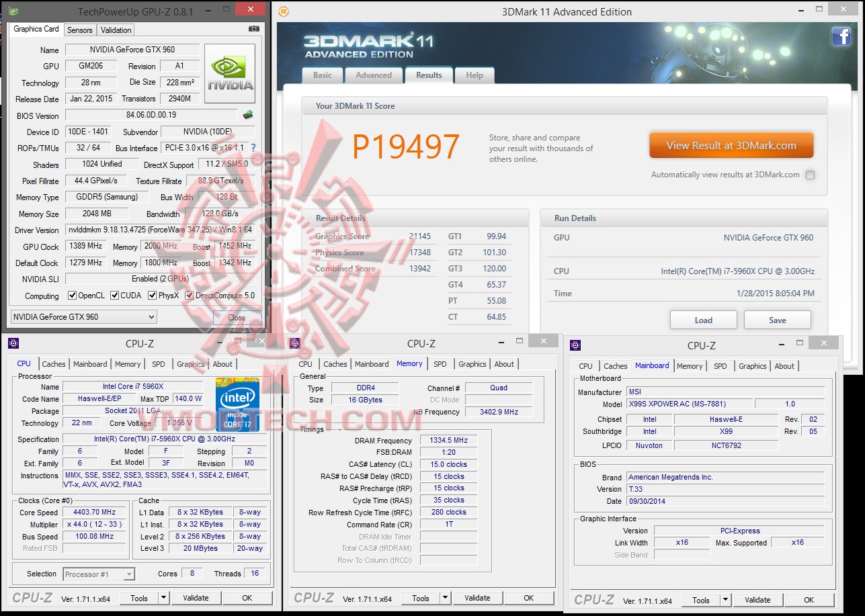Click the NB Frequency value 3402.9 MHz
Viewport: 865px width, 616px height.
(x=498, y=412)
